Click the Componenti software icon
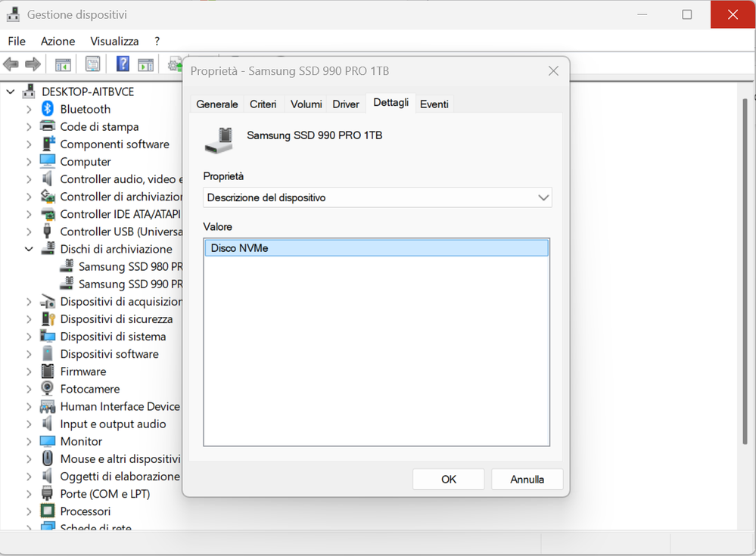756x556 pixels. pos(48,144)
